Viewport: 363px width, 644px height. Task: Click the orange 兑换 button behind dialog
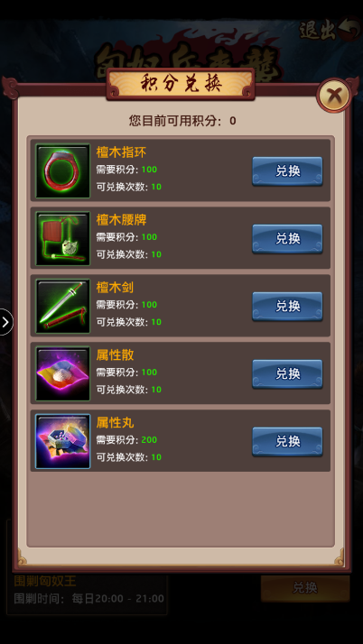point(305,588)
